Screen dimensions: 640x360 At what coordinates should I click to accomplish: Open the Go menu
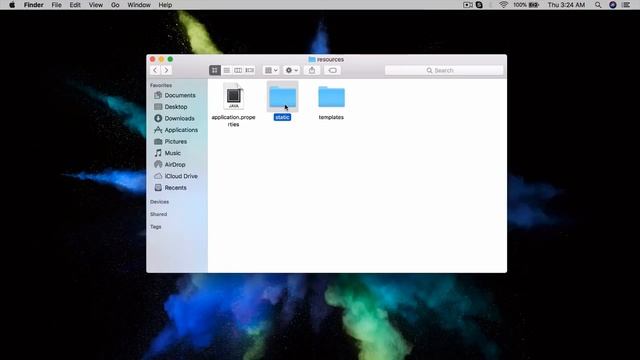(x=115, y=5)
